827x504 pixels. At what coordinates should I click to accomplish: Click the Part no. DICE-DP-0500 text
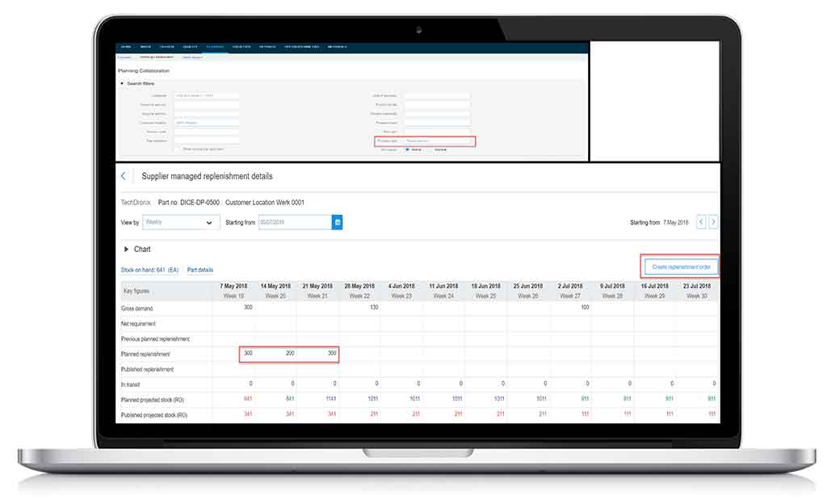click(x=187, y=203)
